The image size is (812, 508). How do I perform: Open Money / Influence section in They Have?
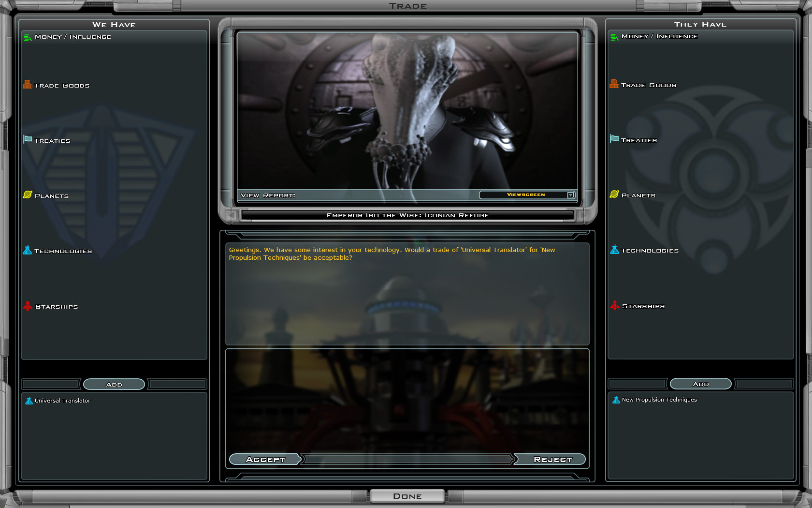point(659,36)
